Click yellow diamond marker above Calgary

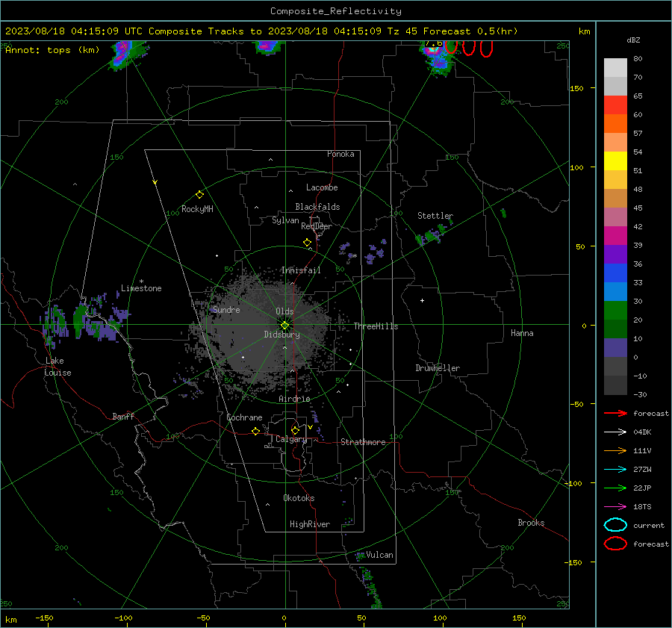click(x=295, y=430)
